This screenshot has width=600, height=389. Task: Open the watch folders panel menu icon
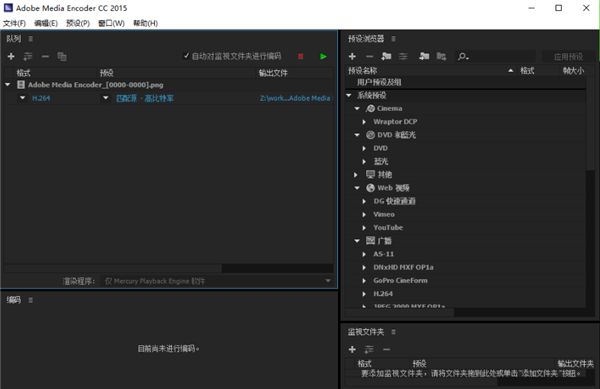tap(393, 332)
